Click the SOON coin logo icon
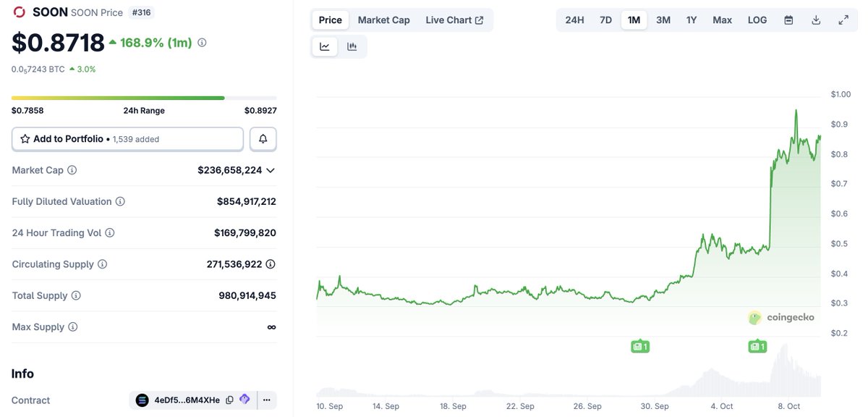The height and width of the screenshot is (417, 868). click(x=20, y=12)
